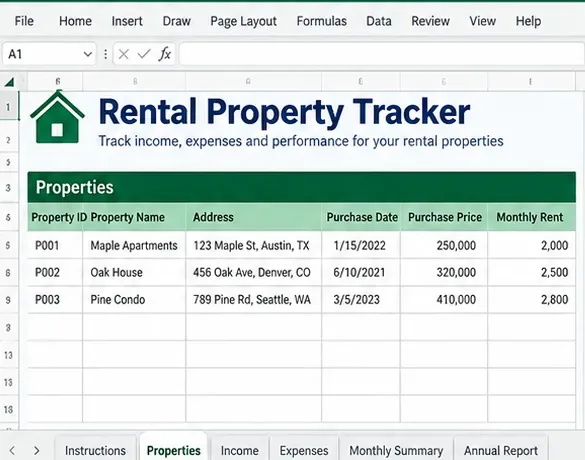Select the Maple Apartments cell

(x=134, y=245)
